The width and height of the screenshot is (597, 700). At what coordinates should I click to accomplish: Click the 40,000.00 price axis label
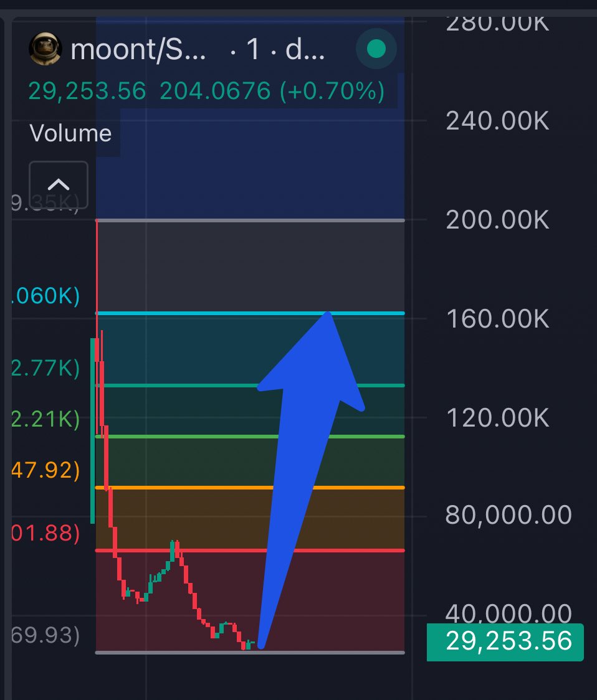coord(509,613)
